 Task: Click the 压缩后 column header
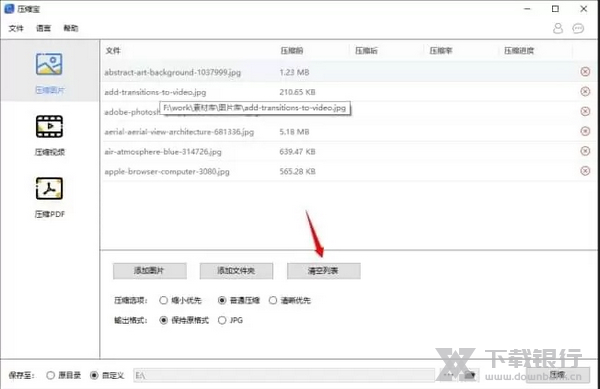coord(366,50)
